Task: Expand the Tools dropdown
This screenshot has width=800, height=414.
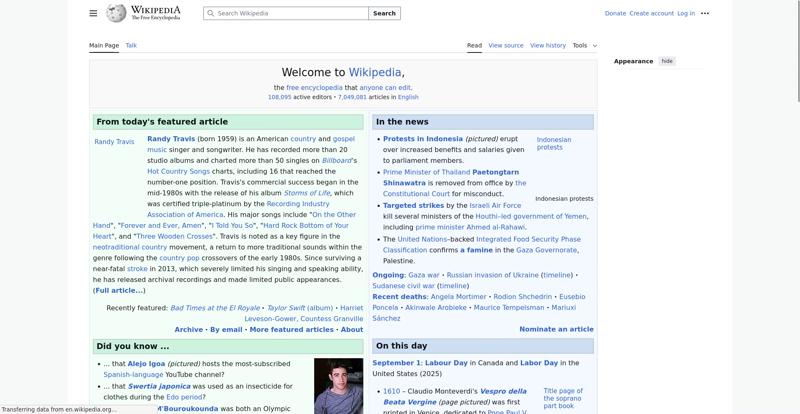Action: (x=584, y=45)
